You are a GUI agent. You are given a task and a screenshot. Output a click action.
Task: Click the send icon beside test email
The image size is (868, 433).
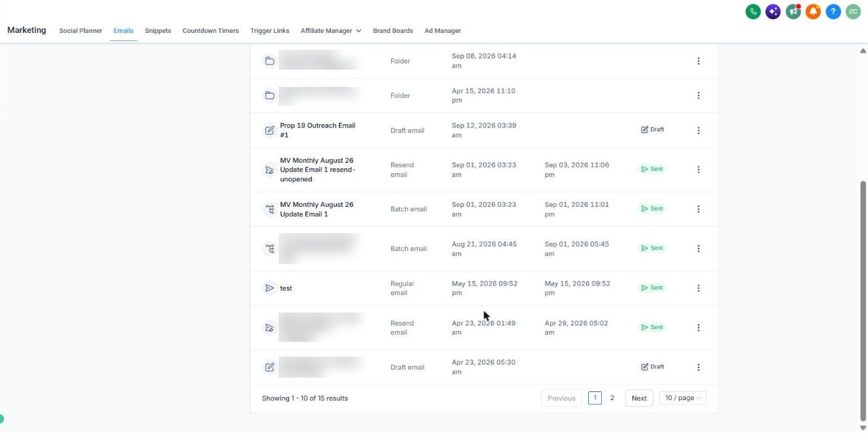(x=269, y=288)
